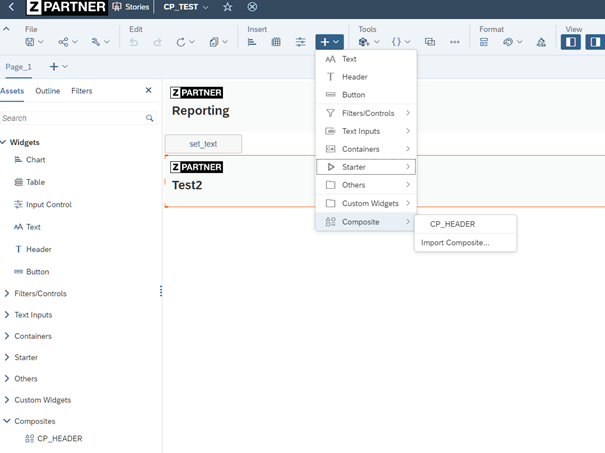
Task: Toggle the right side panel view
Action: click(x=594, y=42)
